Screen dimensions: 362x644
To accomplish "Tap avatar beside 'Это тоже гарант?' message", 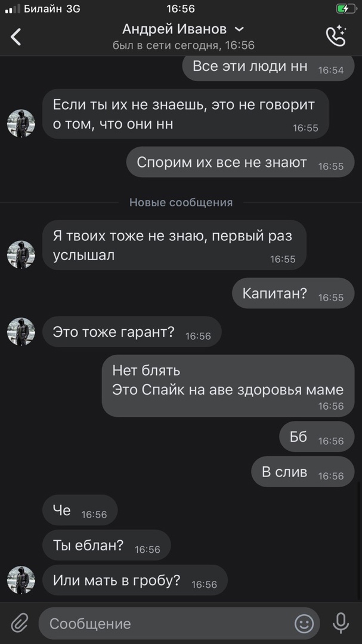I will tap(21, 332).
